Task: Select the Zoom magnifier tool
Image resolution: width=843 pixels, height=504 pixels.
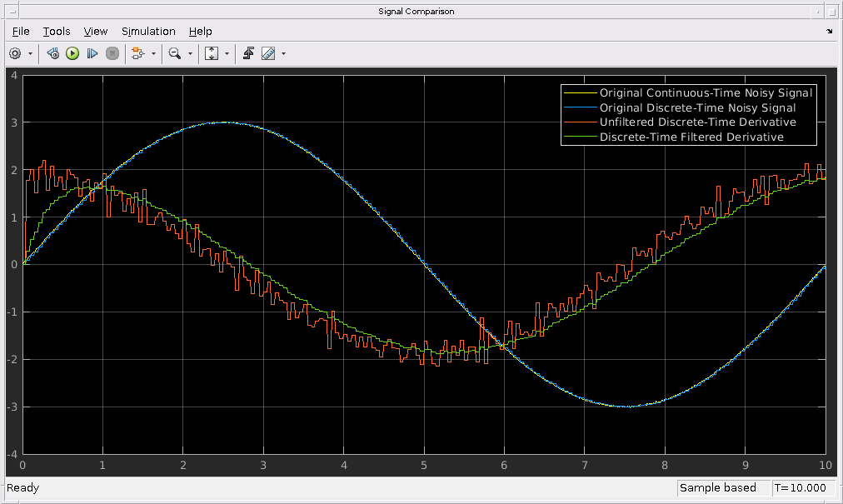Action: coord(174,53)
